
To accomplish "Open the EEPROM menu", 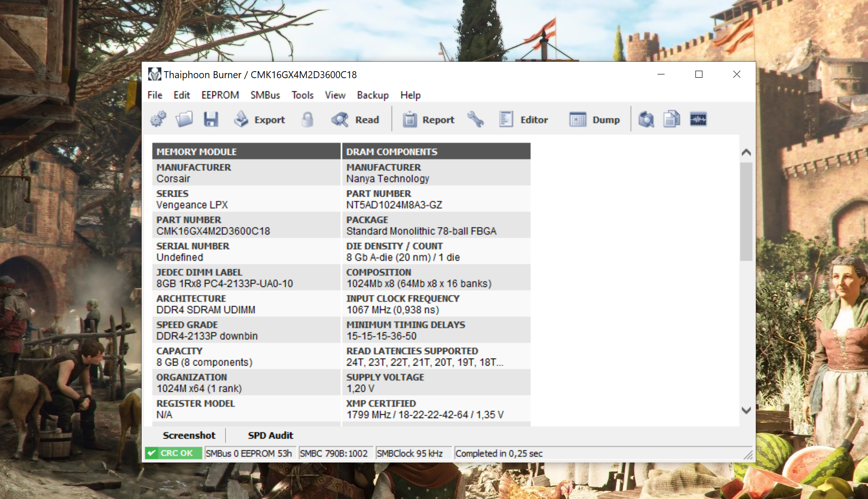I will [220, 95].
